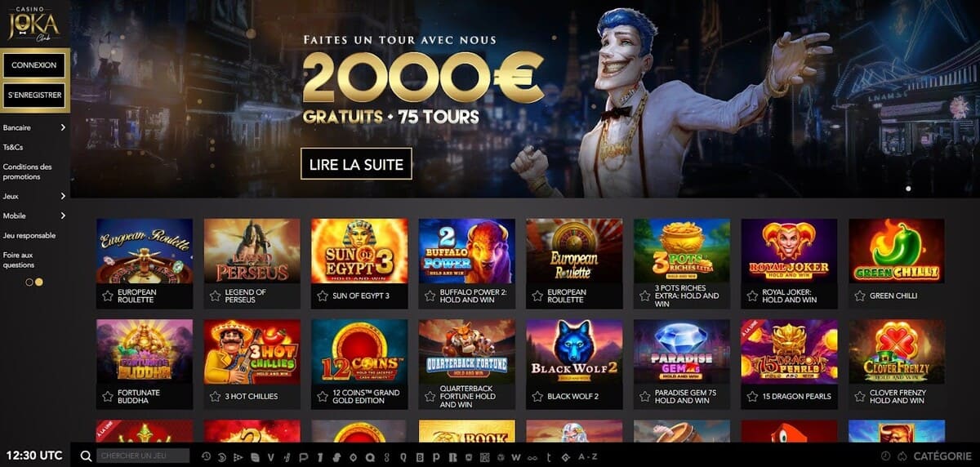Select the A-Z sorting icon
The width and height of the screenshot is (980, 467).
click(x=587, y=456)
